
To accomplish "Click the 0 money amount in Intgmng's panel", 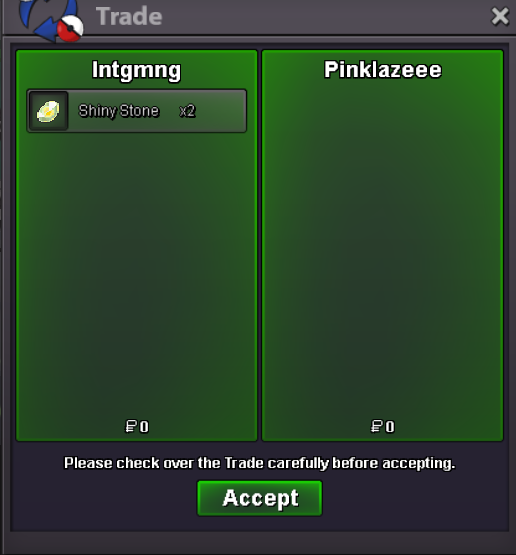I will pyautogui.click(x=144, y=427).
